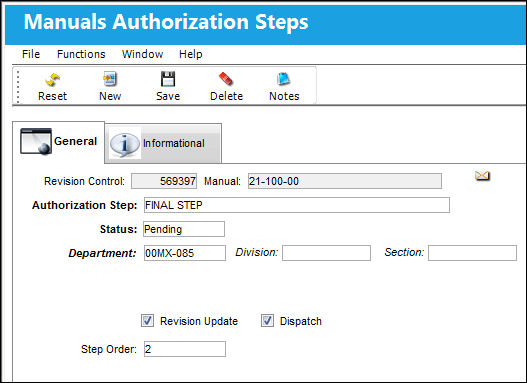Click the envelope mail icon
527x383 pixels.
(482, 175)
